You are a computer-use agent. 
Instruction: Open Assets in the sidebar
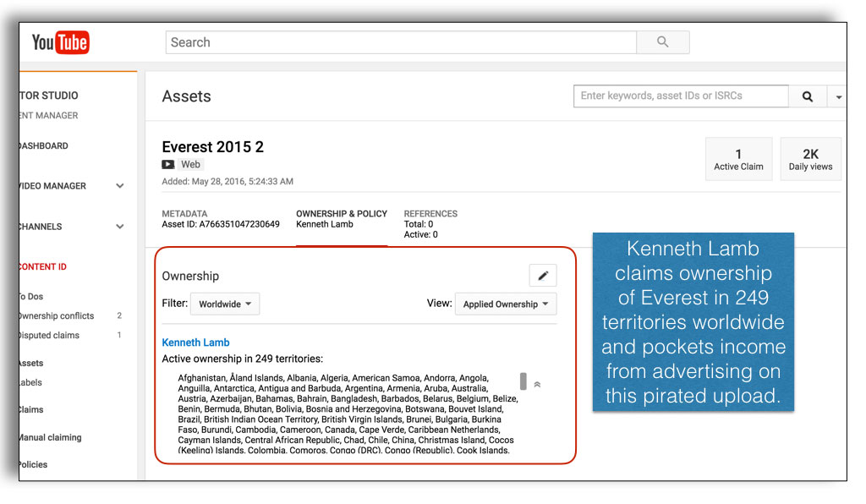[31, 364]
